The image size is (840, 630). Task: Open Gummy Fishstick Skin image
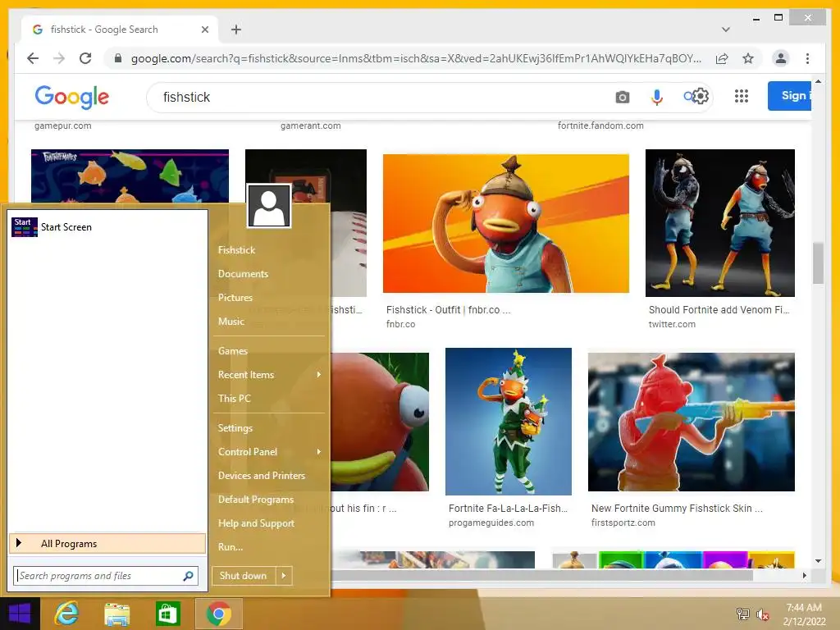coord(691,422)
